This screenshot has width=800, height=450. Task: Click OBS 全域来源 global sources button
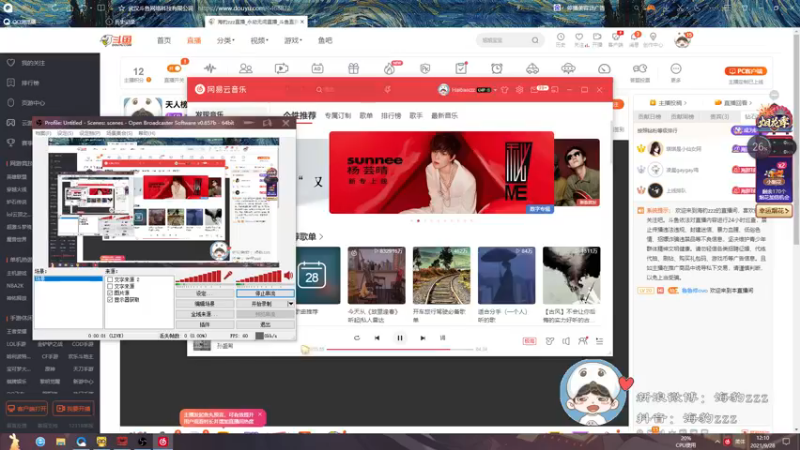tap(205, 314)
